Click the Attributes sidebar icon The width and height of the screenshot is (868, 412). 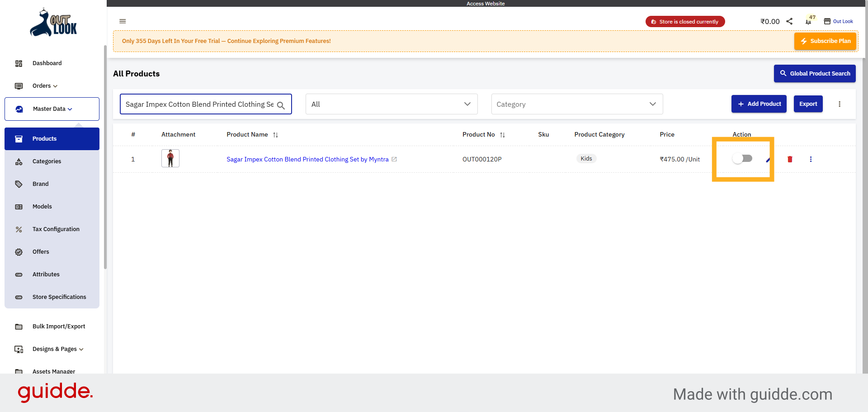tap(19, 275)
